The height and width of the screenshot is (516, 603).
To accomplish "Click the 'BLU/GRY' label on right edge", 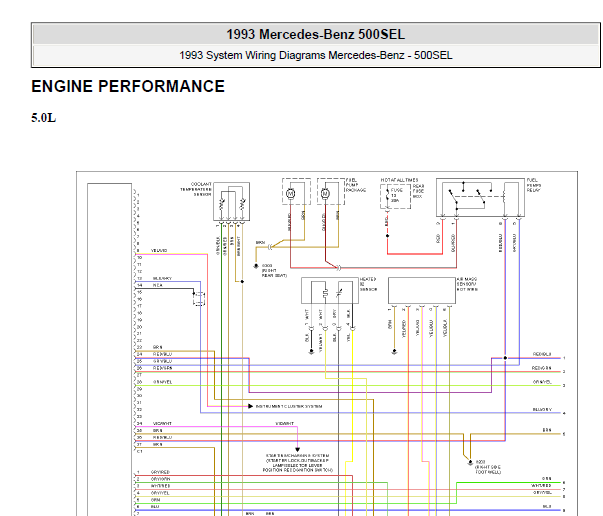I will (542, 409).
